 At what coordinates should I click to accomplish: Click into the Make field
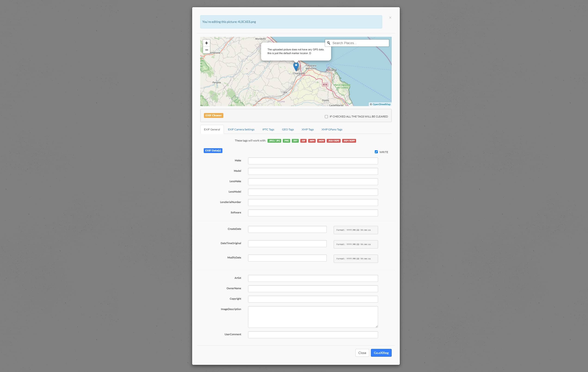tap(313, 161)
